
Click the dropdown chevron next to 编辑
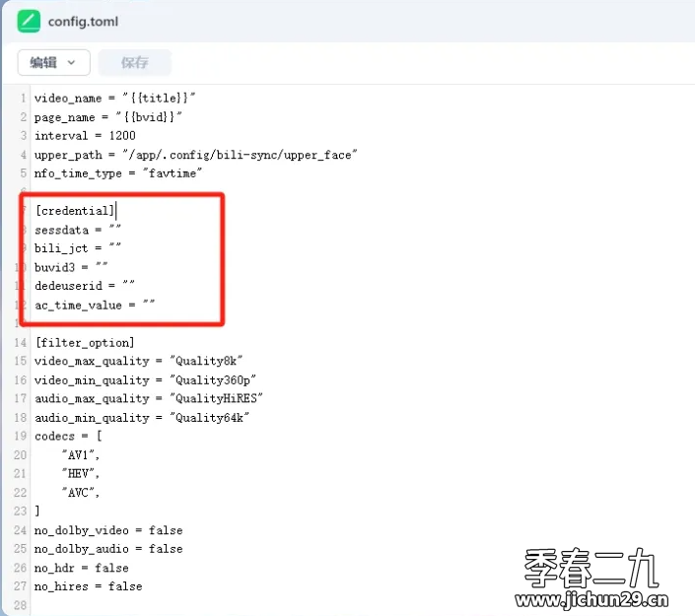pyautogui.click(x=71, y=63)
